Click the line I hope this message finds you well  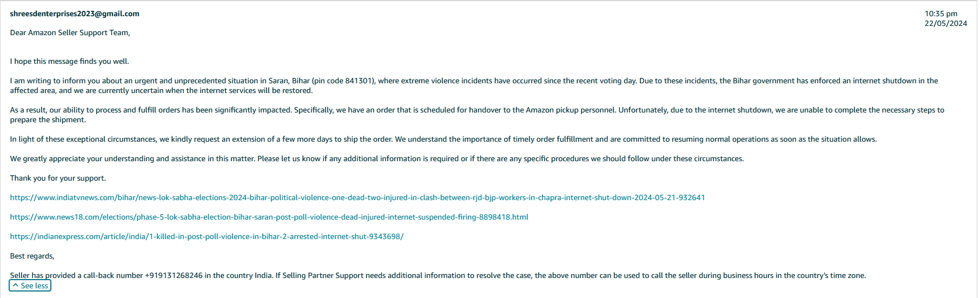pos(70,61)
